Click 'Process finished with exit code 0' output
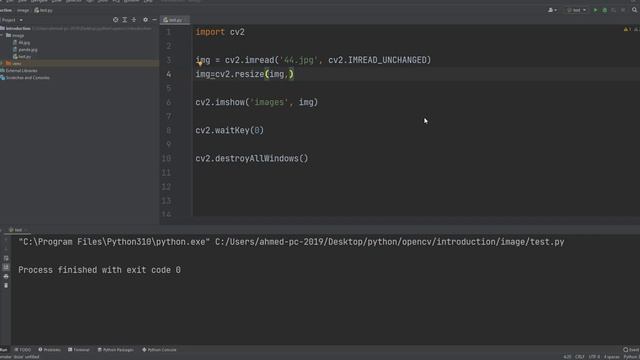Screen dimensions: 640x360 [x=99, y=270]
